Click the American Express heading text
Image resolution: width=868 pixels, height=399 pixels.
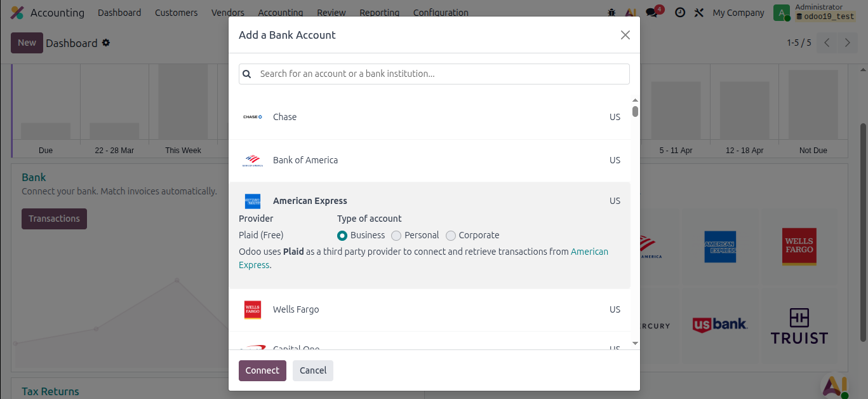click(310, 201)
